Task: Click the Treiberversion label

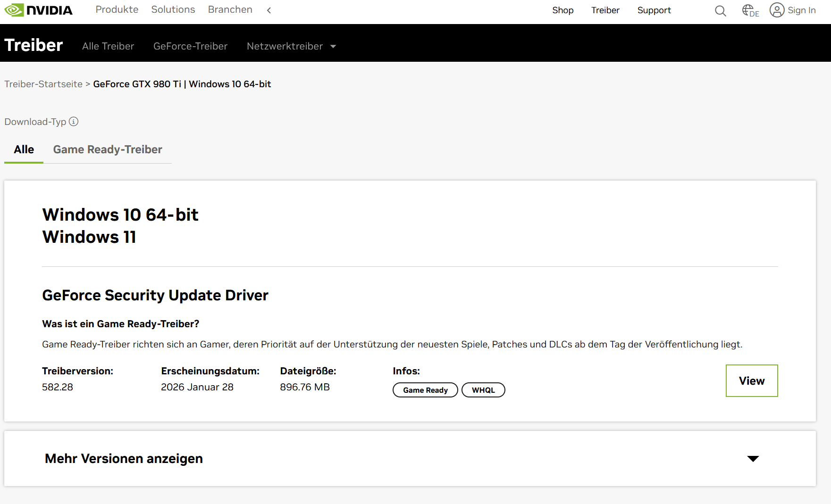Action: point(77,371)
